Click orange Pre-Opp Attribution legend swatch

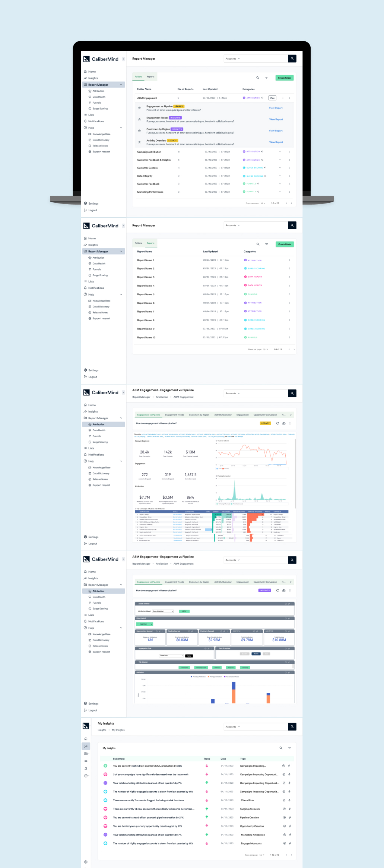coord(209,676)
